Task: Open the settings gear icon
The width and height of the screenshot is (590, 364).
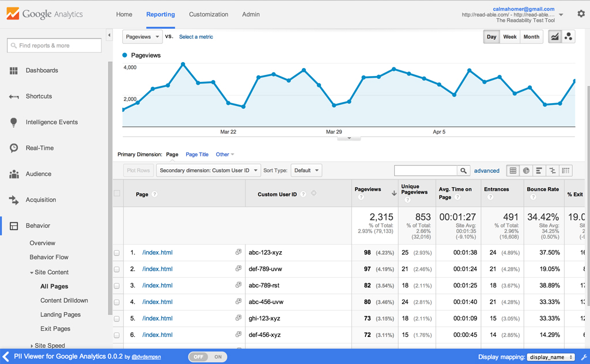Action: [581, 14]
